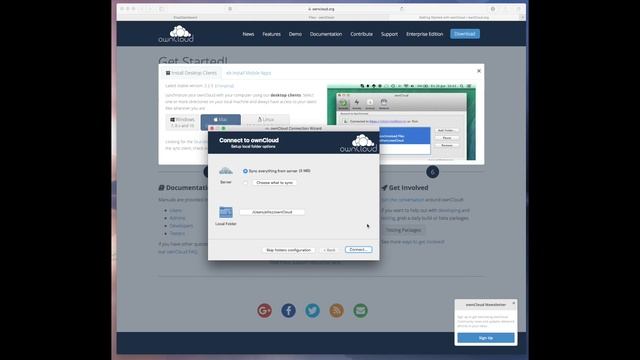Close the Get Started popup panel

[x=479, y=71]
